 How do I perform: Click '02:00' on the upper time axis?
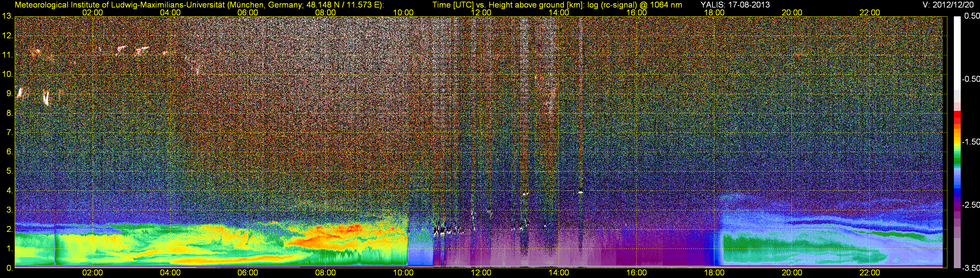92,12
